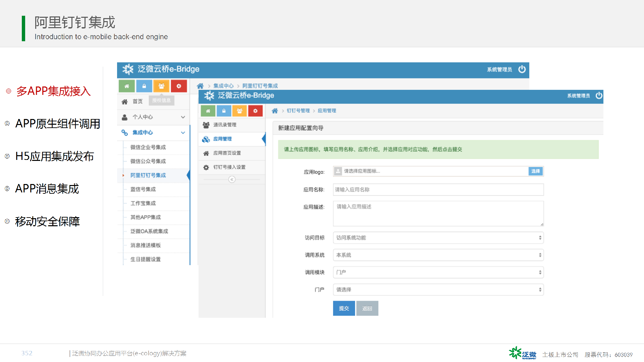
Task: Open 泛微OA系统集成 item
Action: pos(149,231)
